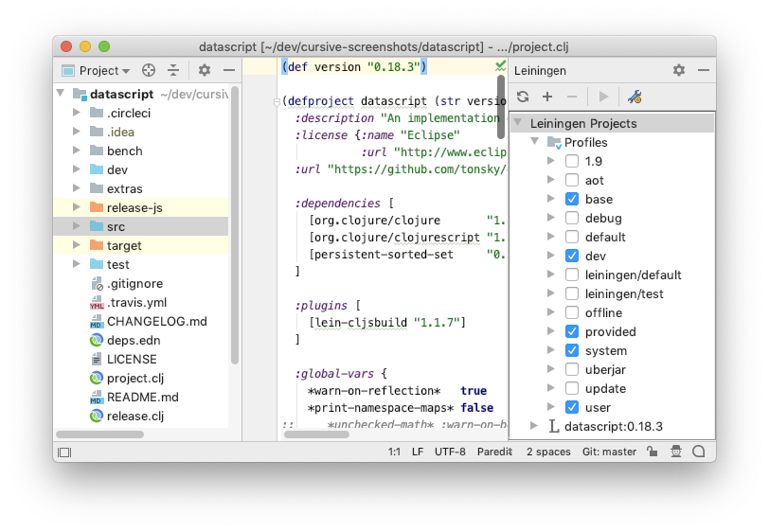Click the Leiningen refresh projects icon

pos(523,97)
